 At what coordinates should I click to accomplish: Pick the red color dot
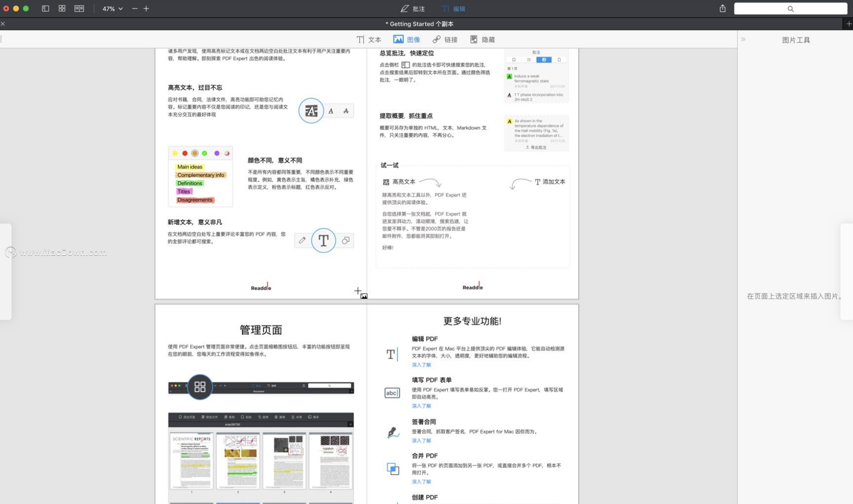[x=185, y=153]
